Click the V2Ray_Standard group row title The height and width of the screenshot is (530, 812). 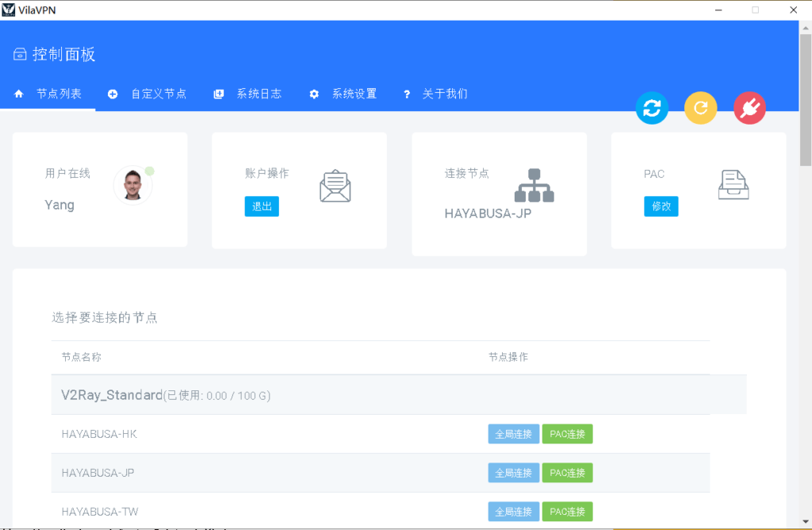click(112, 395)
